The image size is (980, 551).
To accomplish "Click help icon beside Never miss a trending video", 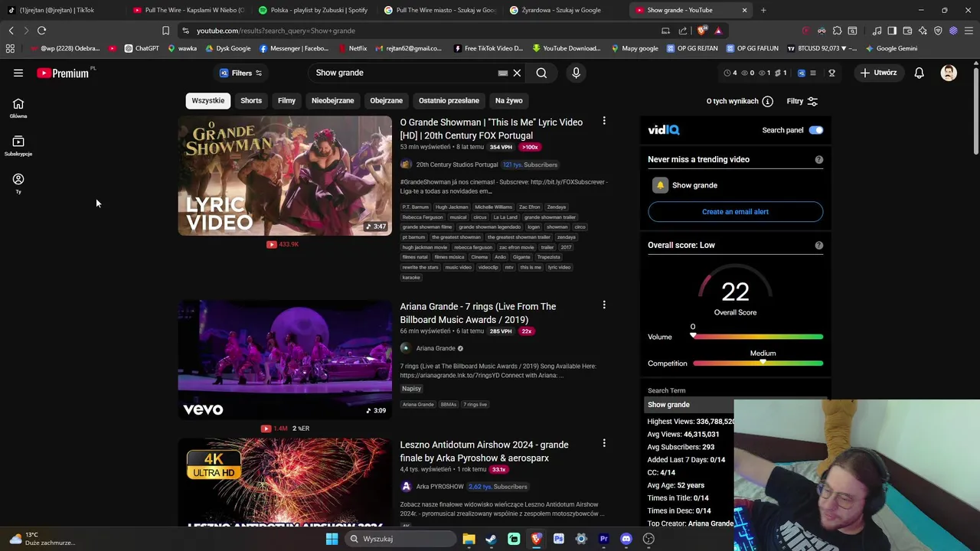I will pos(818,160).
